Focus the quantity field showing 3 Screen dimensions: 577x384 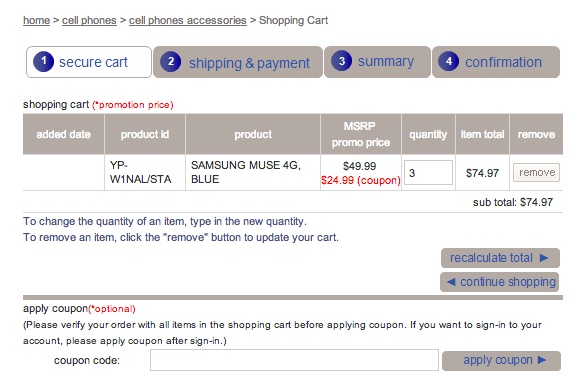[428, 173]
